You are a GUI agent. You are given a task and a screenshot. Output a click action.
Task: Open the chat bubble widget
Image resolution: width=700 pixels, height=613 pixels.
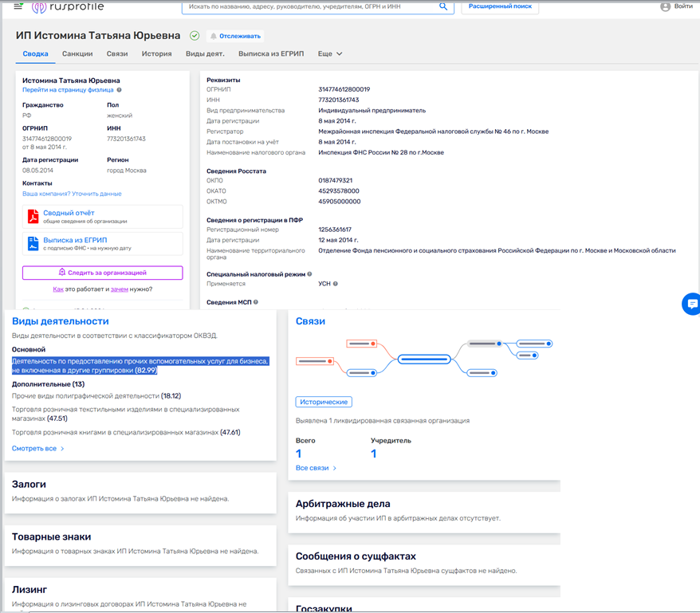(691, 304)
